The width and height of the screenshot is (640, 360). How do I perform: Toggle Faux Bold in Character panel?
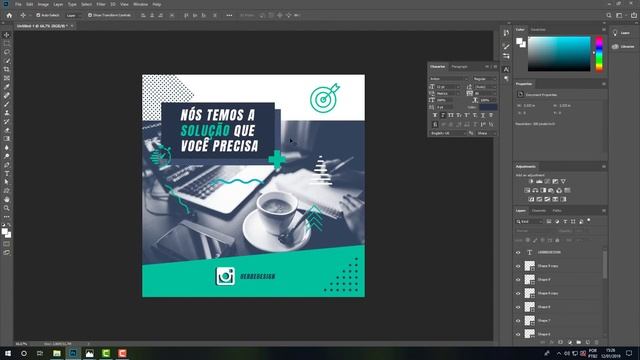tap(435, 116)
